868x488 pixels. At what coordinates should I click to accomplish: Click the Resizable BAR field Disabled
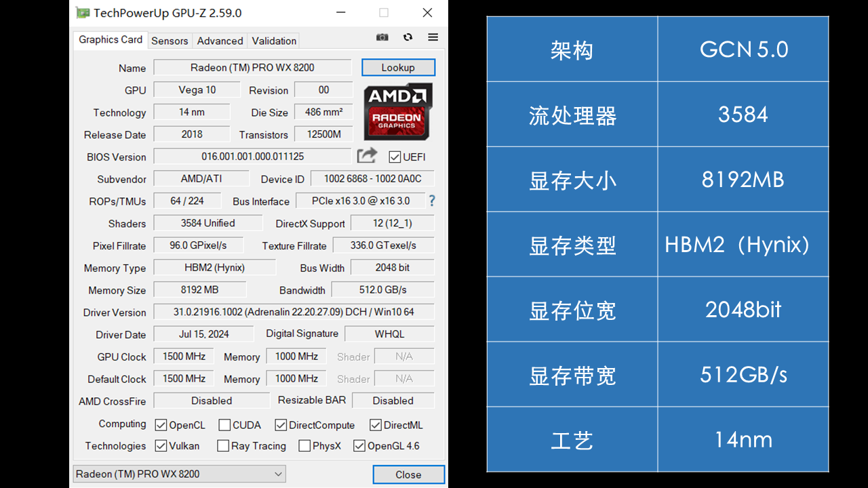coord(393,401)
